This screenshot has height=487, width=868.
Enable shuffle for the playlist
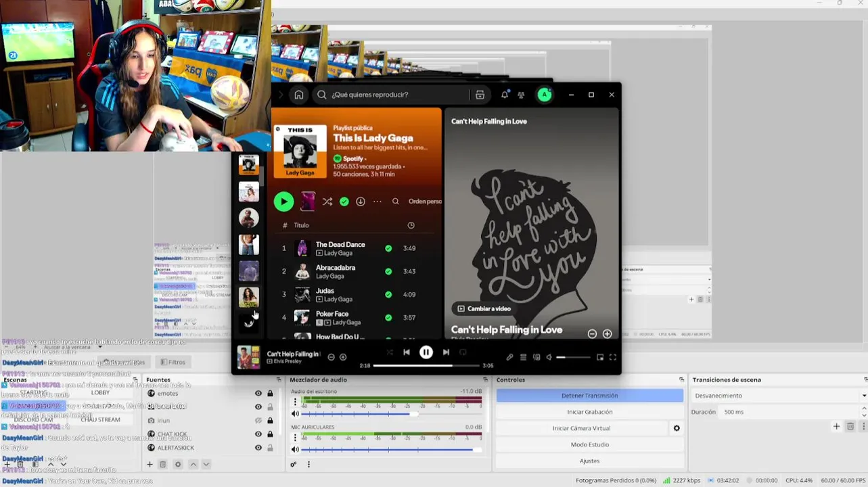click(x=327, y=202)
